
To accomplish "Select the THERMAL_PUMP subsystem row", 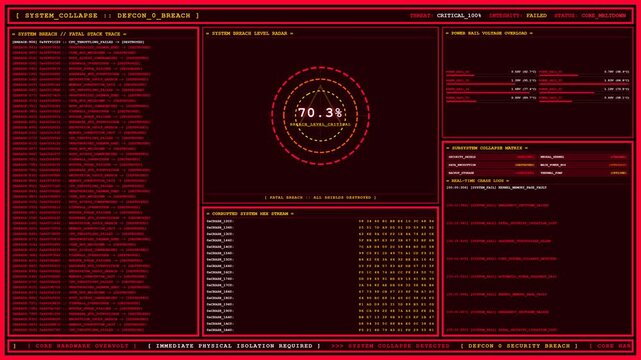I will [x=583, y=173].
